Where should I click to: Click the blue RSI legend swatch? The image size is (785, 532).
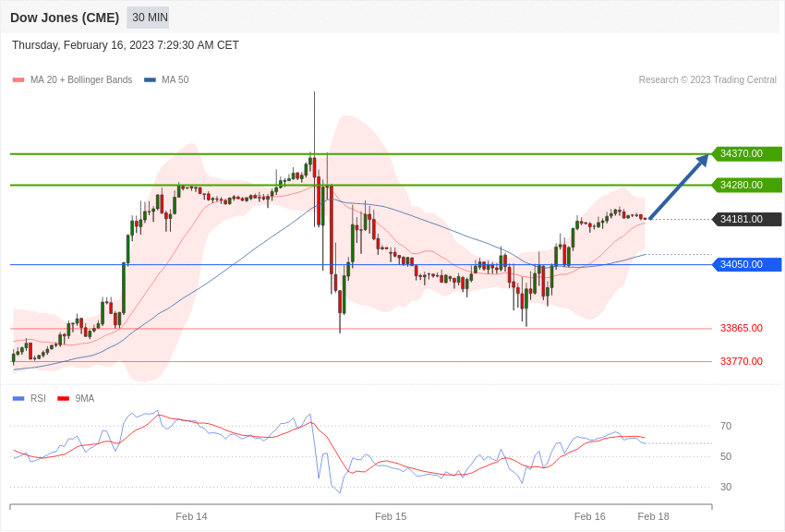18,399
